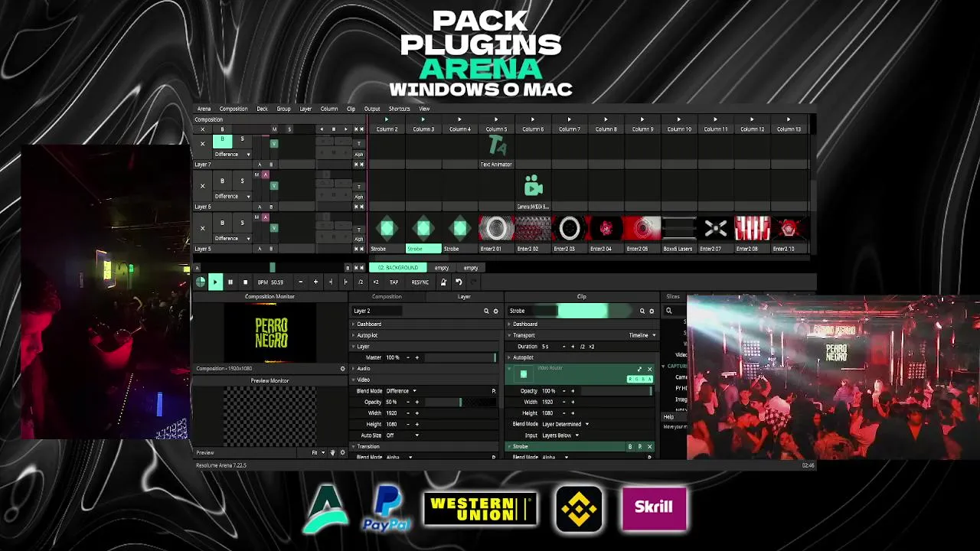Adjust the Layer Opacity 50% slider

[460, 402]
